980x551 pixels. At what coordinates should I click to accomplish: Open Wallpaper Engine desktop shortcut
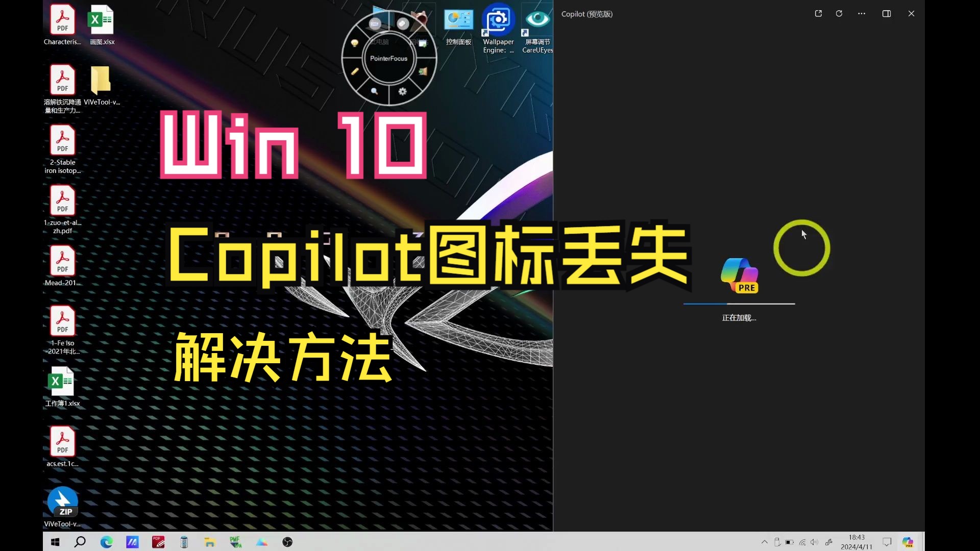pyautogui.click(x=498, y=29)
